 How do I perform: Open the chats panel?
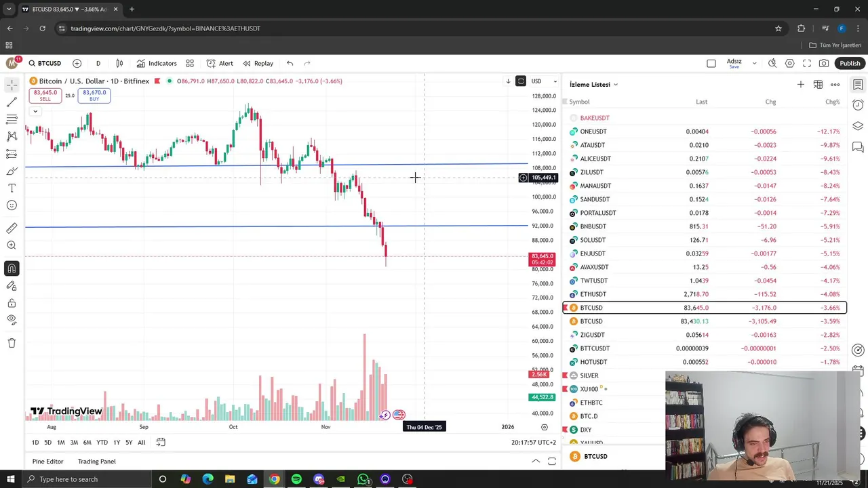(858, 146)
